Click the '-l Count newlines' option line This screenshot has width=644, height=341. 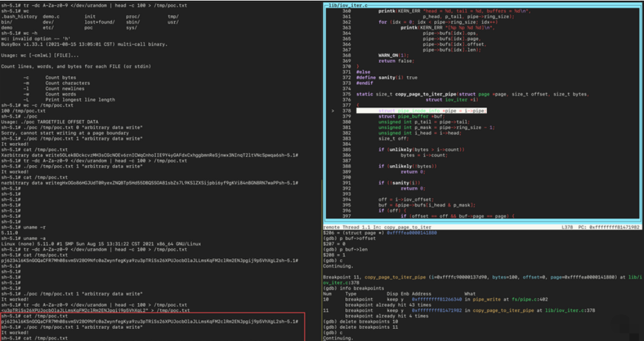tap(53, 89)
